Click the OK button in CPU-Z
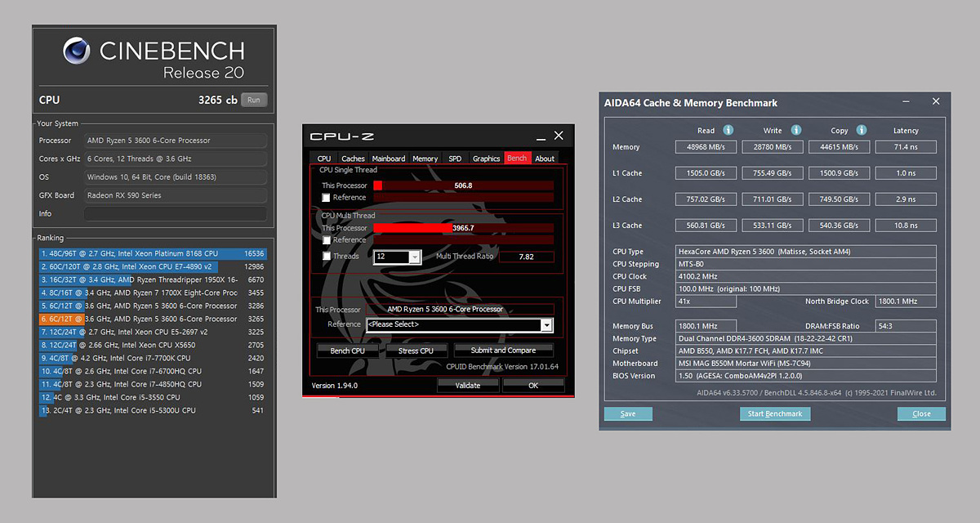Screen dimensions: 980x523 pos(533,385)
